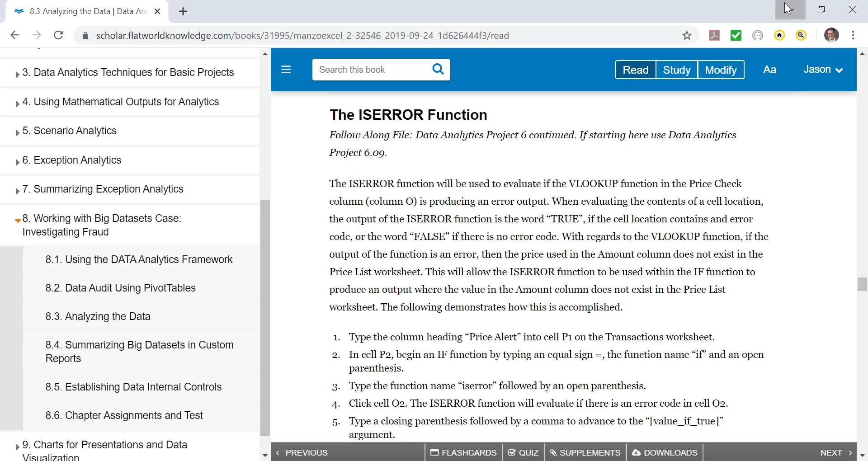Click the address bar URL
The image size is (868, 461).
click(x=302, y=36)
